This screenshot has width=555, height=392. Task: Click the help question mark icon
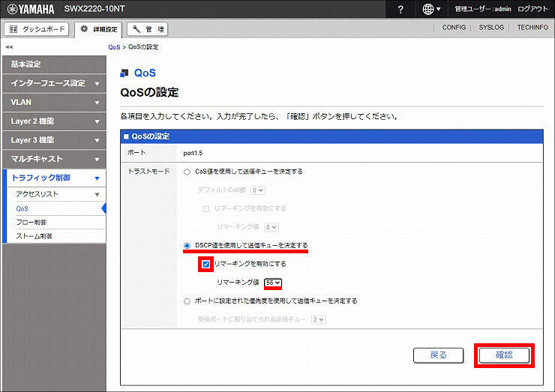(x=400, y=9)
